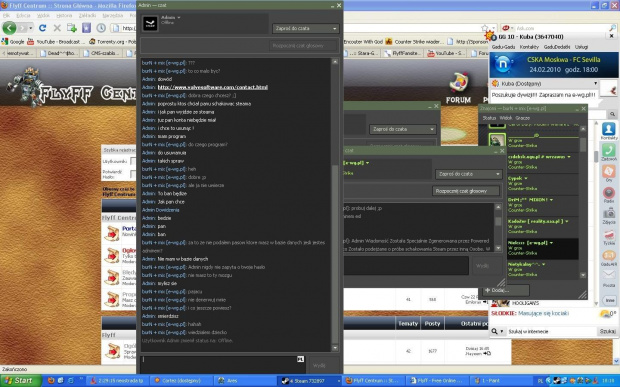620x387 pixels.
Task: Open the valvesoftware.com contact link
Action: 213,87
